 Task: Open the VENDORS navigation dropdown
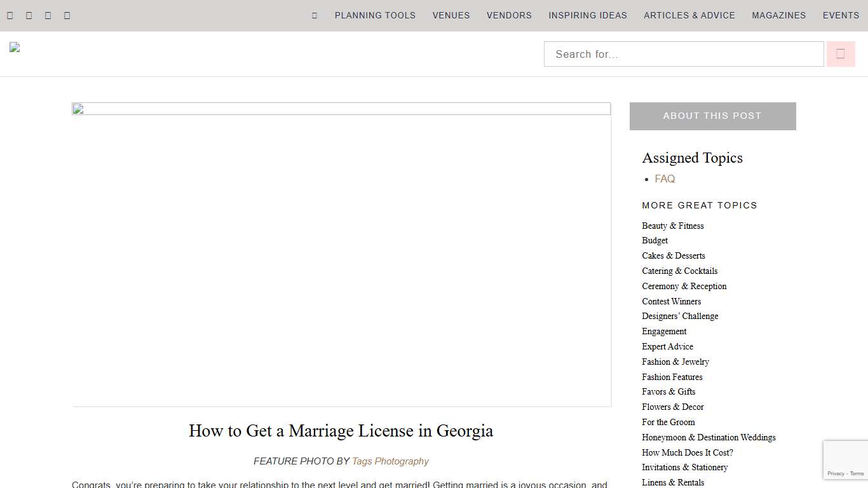[x=509, y=15]
